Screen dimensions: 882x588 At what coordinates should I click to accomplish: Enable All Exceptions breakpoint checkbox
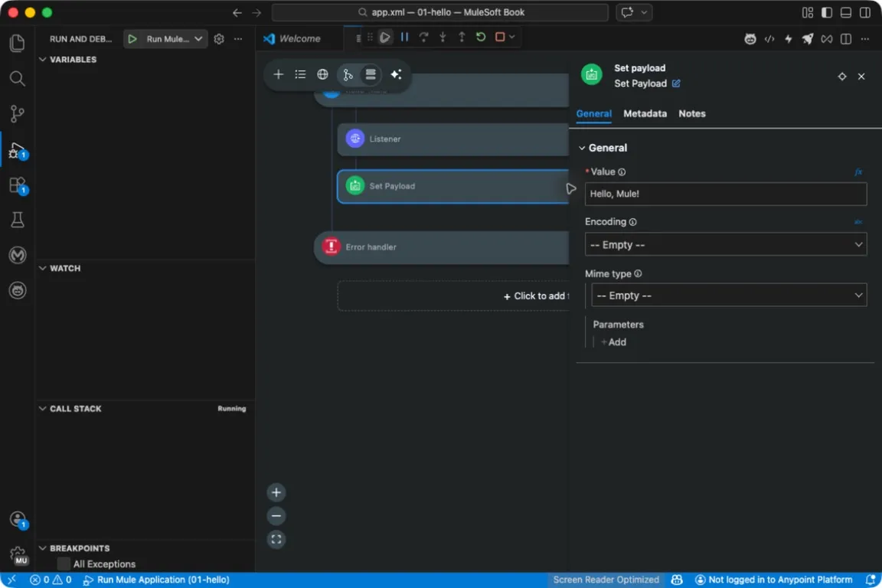coord(64,563)
